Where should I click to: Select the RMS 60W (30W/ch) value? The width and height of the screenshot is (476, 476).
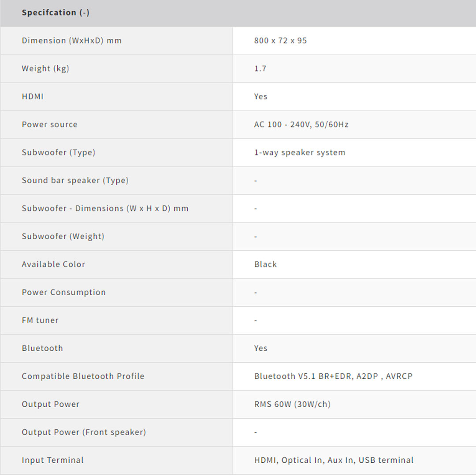pyautogui.click(x=292, y=404)
